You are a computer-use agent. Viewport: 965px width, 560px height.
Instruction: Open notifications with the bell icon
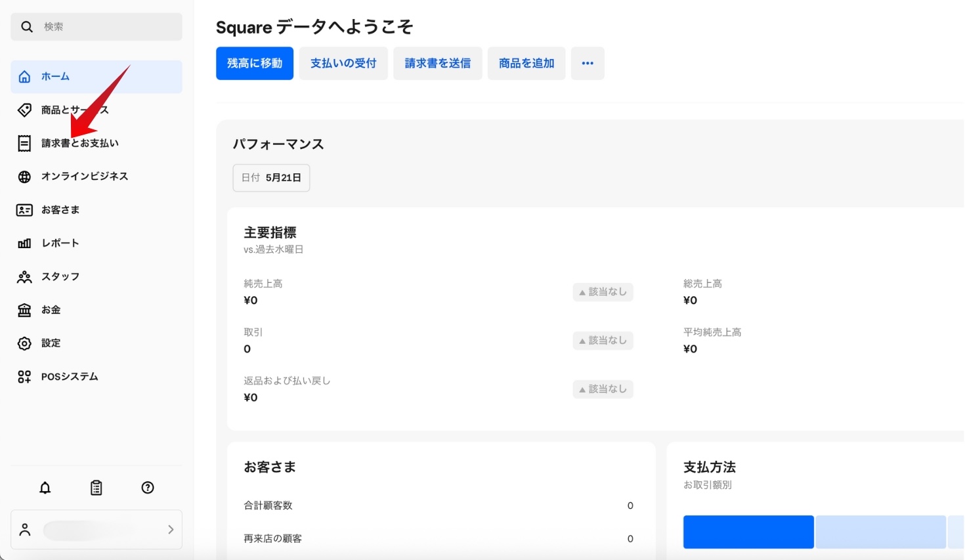[x=45, y=488]
